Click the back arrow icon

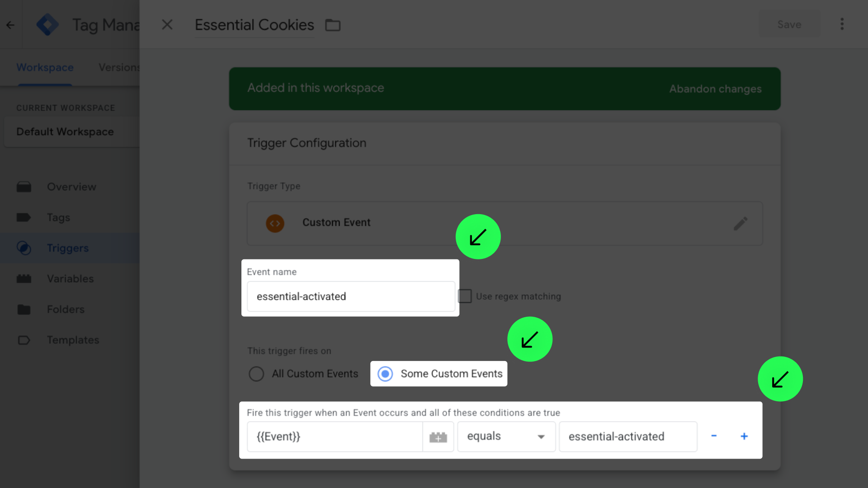[10, 25]
